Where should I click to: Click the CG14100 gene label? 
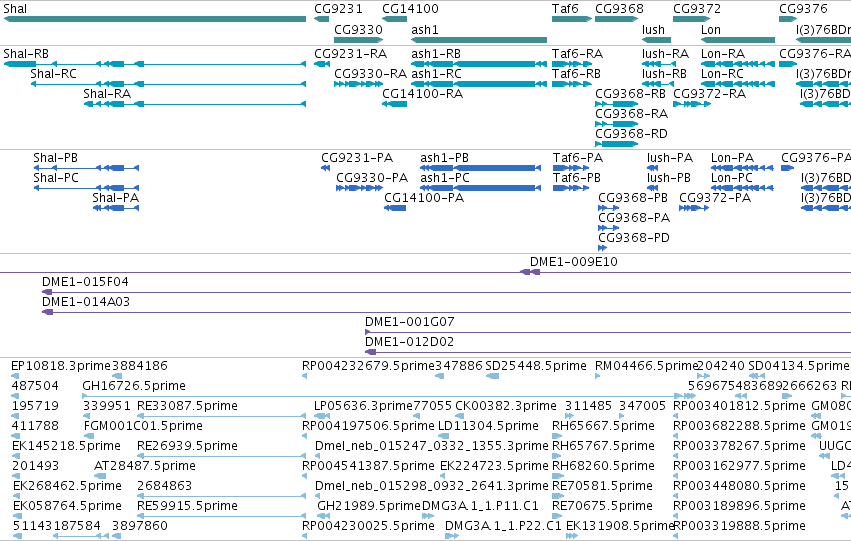pos(410,9)
